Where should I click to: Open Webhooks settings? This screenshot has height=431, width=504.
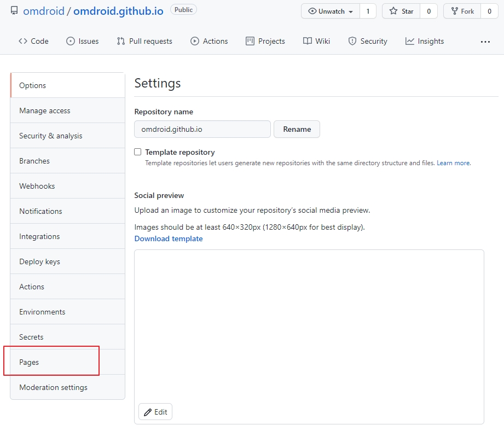click(x=67, y=186)
